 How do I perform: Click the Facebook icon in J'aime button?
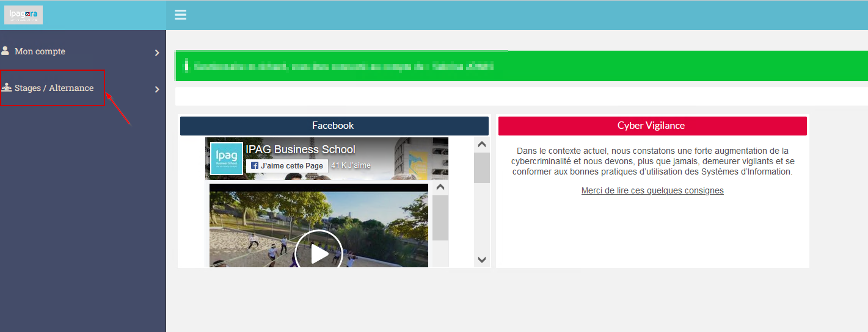point(255,166)
